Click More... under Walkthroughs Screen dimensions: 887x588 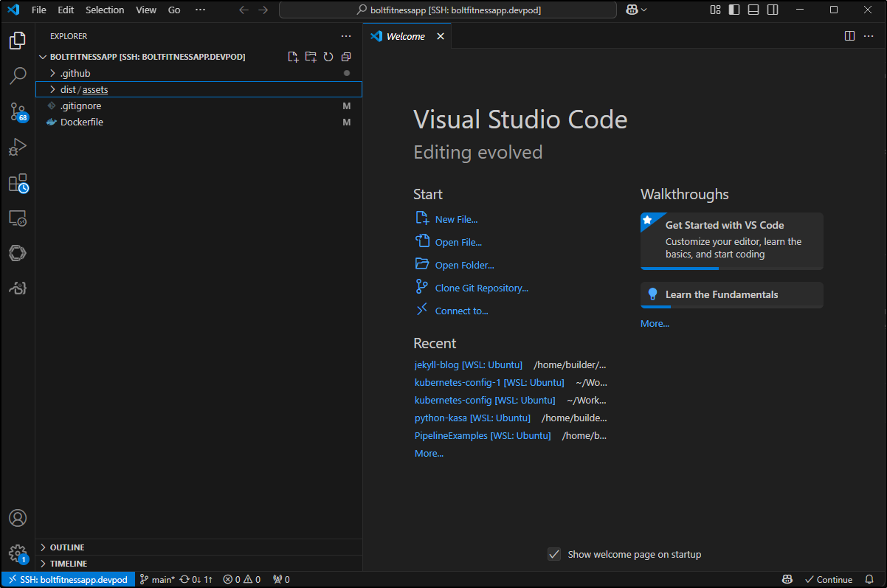[655, 323]
